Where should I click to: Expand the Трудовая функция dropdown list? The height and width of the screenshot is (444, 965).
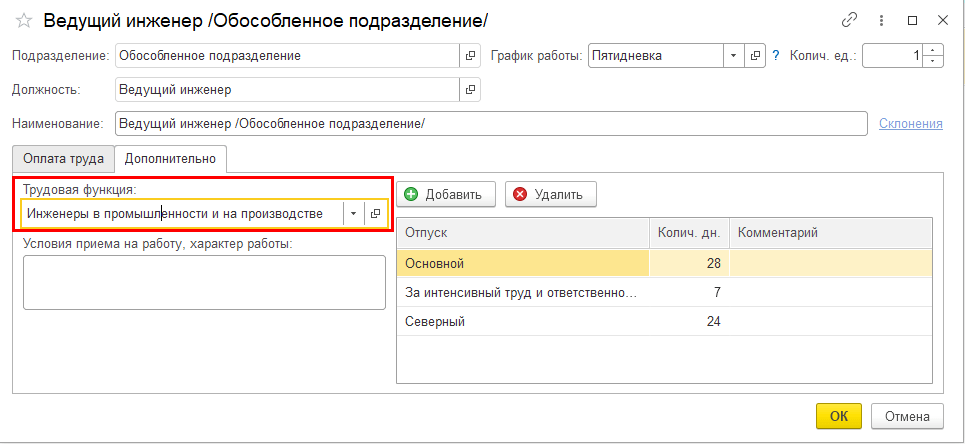(x=353, y=213)
